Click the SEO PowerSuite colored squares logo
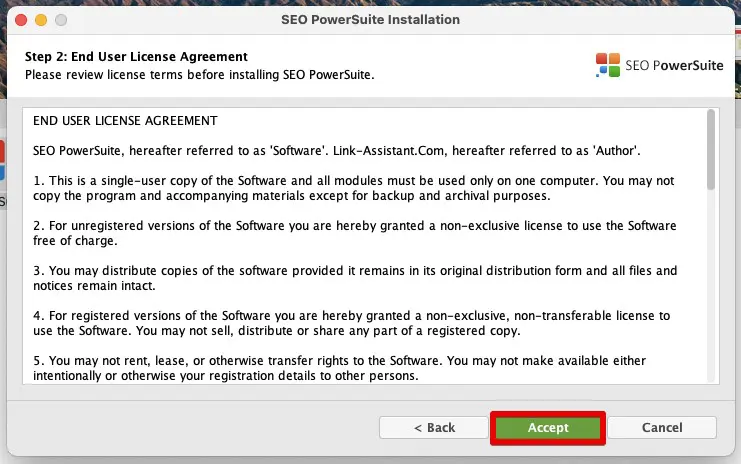Viewport: 741px width, 464px height. pyautogui.click(x=608, y=65)
